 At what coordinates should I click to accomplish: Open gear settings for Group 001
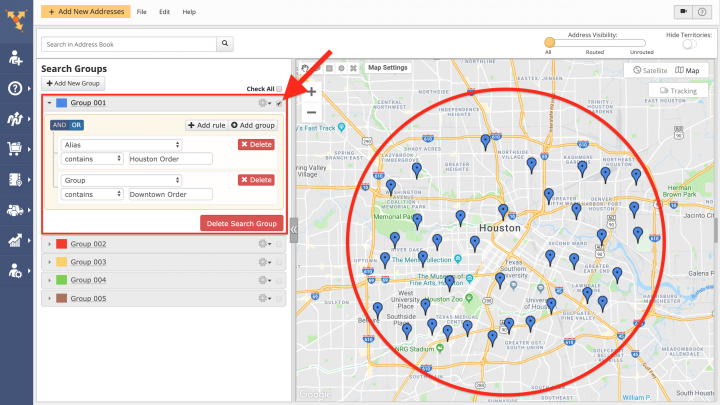pyautogui.click(x=264, y=103)
